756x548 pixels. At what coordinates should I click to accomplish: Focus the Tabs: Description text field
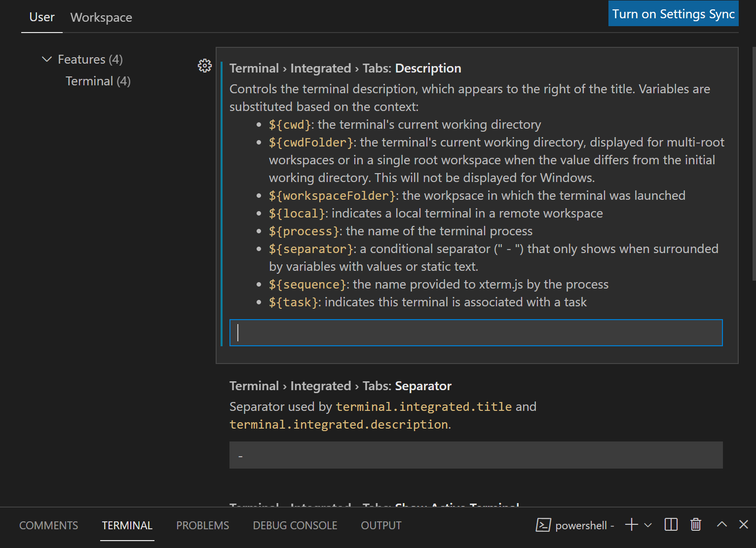[476, 333]
